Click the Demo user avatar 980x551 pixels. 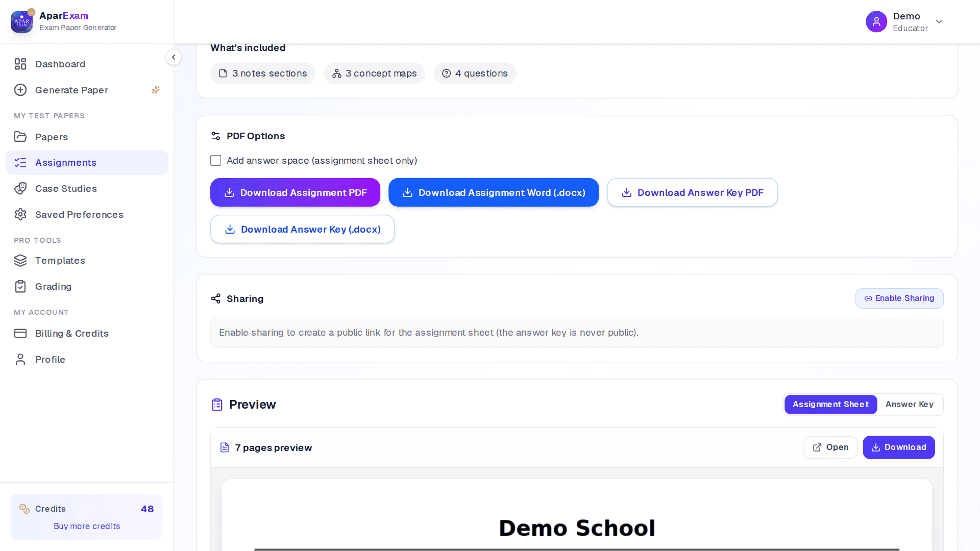[876, 21]
